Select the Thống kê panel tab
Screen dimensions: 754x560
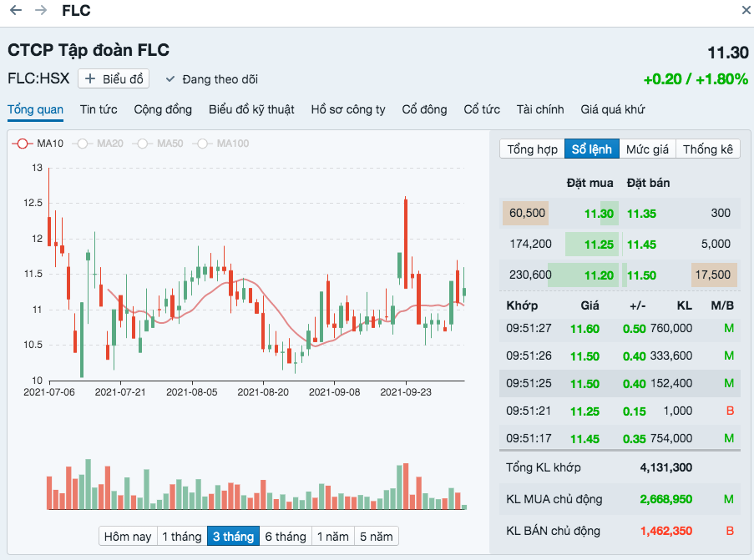click(x=708, y=149)
